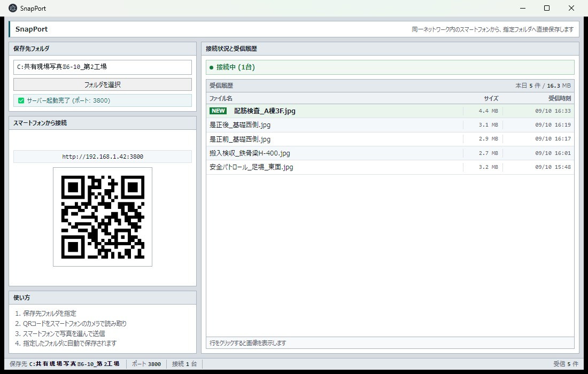588x374 pixels.
Task: Click the 09/10 16:33 time cell
Action: click(x=553, y=111)
